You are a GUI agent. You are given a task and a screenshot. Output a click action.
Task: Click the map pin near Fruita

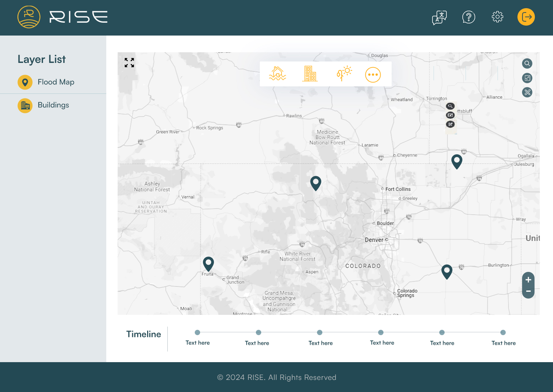click(208, 264)
